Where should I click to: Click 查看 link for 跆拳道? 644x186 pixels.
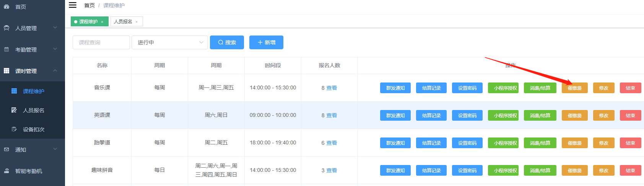tap(332, 143)
